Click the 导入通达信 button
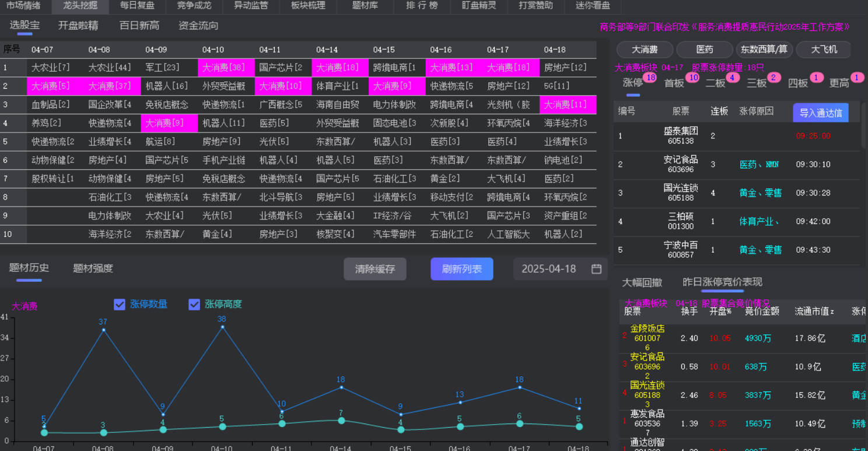The width and height of the screenshot is (868, 451). (x=820, y=113)
